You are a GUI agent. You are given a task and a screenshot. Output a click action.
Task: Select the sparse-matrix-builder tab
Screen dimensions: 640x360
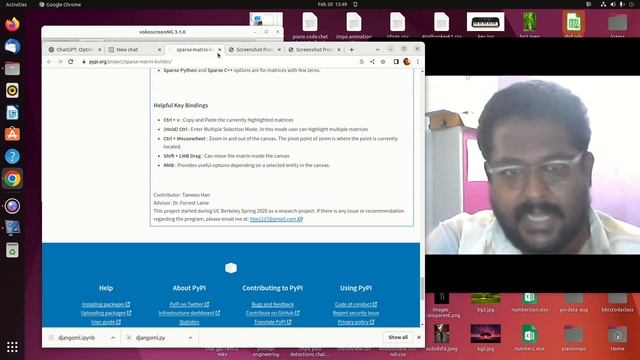(x=194, y=49)
